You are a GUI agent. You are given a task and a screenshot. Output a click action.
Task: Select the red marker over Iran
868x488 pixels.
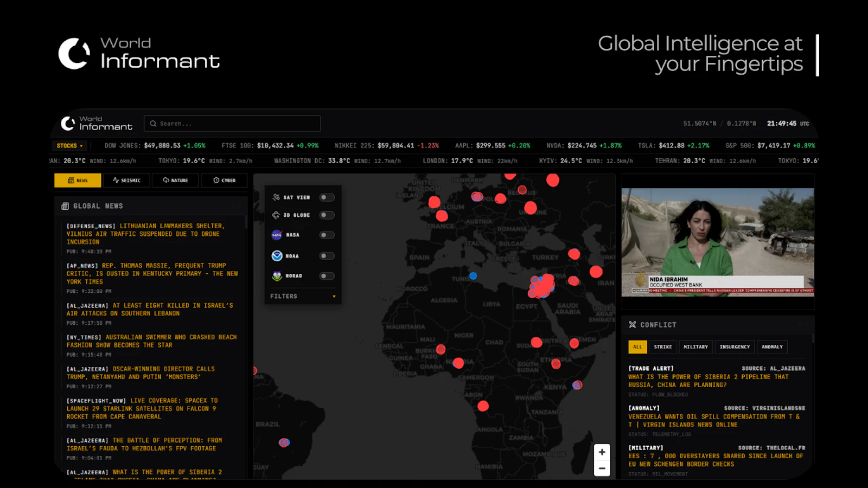[x=596, y=272]
